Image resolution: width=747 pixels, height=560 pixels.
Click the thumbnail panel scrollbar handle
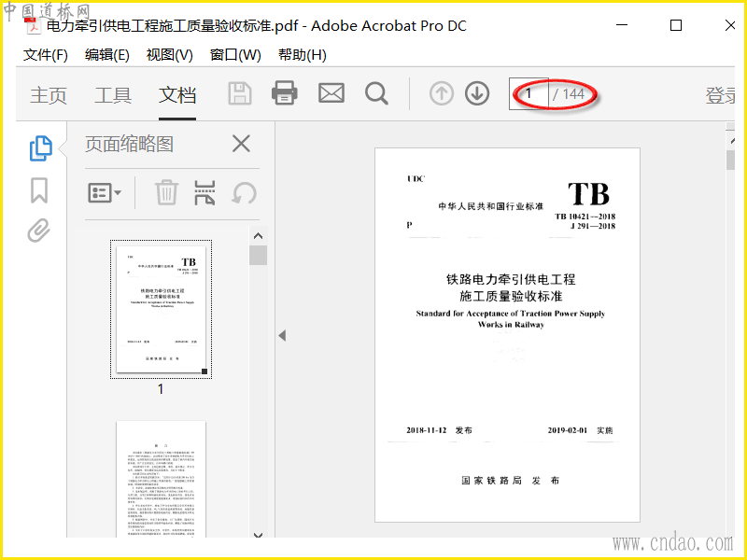click(259, 255)
